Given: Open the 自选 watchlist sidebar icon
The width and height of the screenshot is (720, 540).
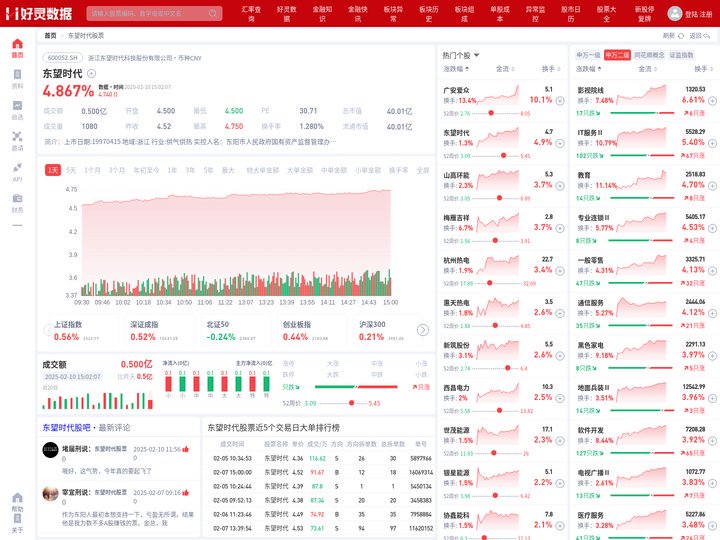Looking at the screenshot, I should point(17,106).
